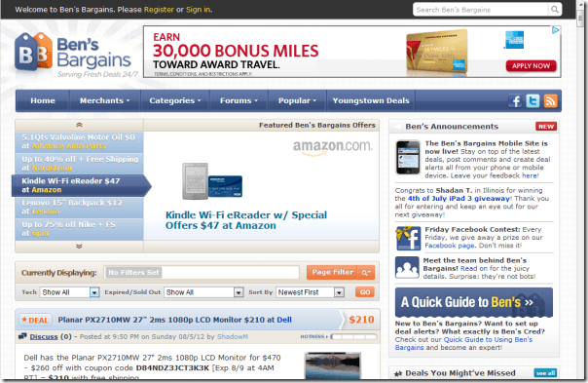Screen dimensions: 588x383
Task: Open the Twitter icon in navigation bar
Action: (533, 101)
